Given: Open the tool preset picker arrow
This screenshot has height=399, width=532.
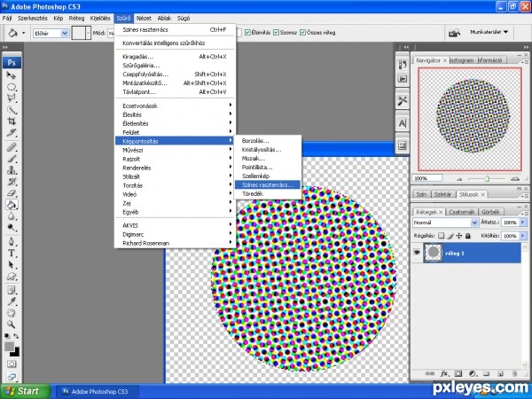Looking at the screenshot, I should [x=23, y=33].
